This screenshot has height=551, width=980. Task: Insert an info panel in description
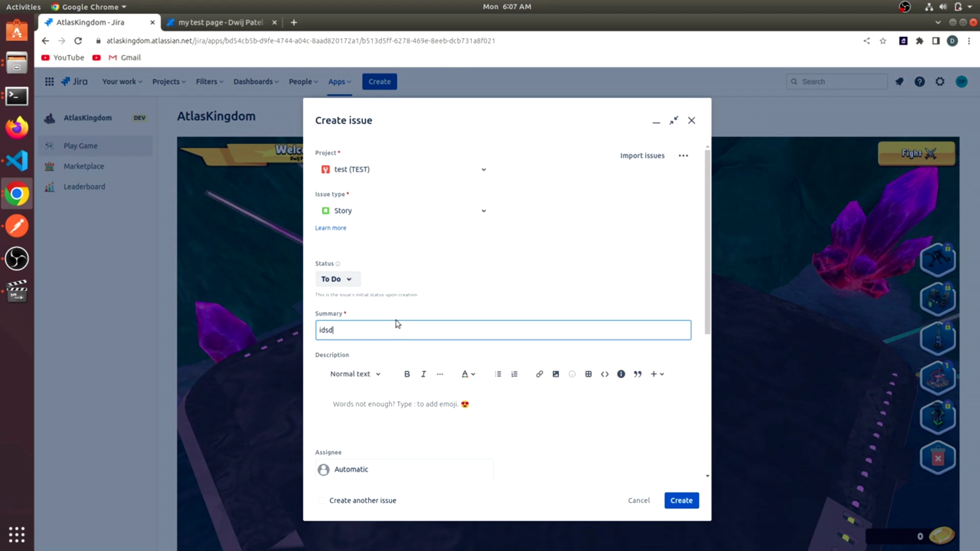pyautogui.click(x=621, y=374)
